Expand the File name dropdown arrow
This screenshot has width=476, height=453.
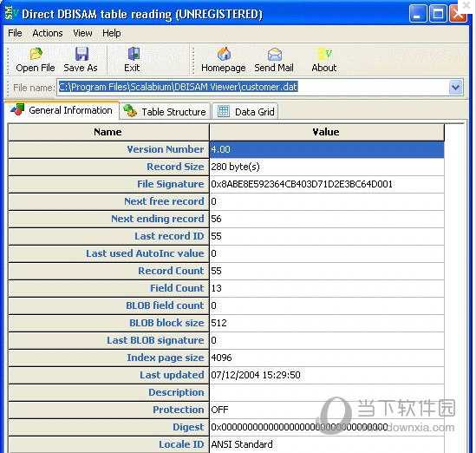pos(455,88)
